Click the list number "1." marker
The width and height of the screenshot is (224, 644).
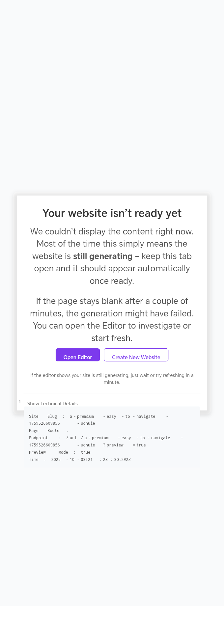tap(20, 402)
